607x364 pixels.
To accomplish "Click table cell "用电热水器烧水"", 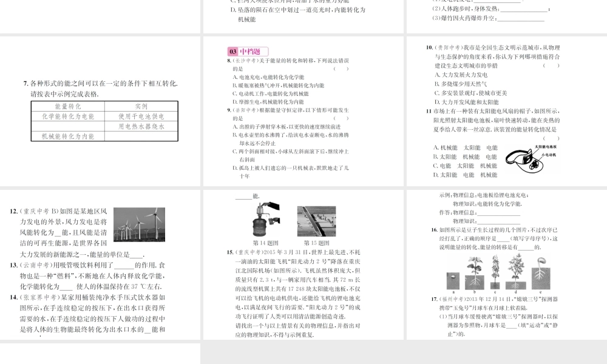I will [x=141, y=126].
